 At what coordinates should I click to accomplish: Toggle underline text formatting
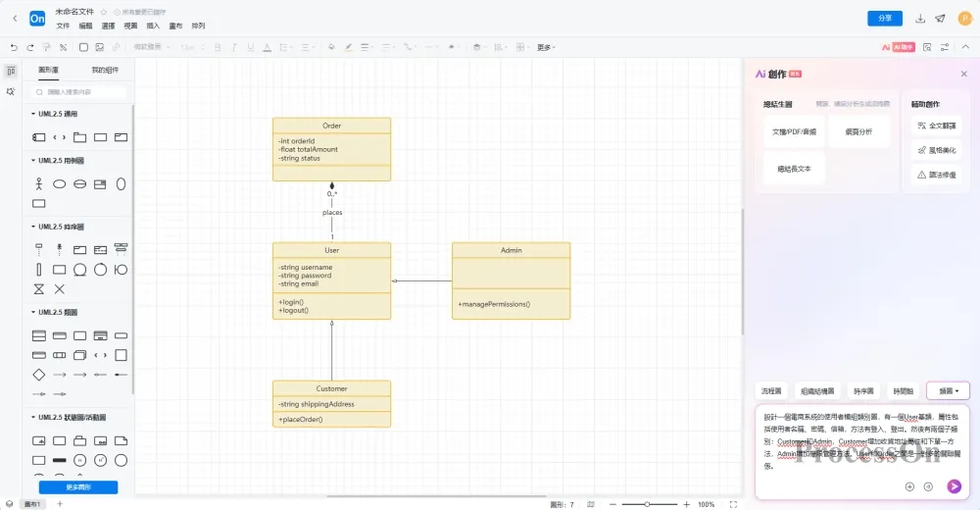pyautogui.click(x=250, y=47)
